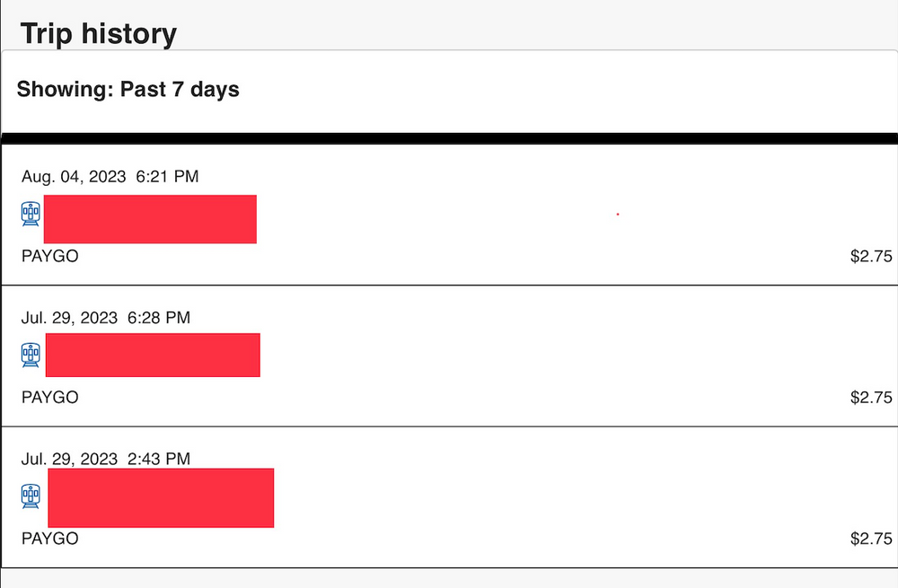Open the Showing: Past 7 days filter
Screen dimensions: 898x588
(x=128, y=89)
